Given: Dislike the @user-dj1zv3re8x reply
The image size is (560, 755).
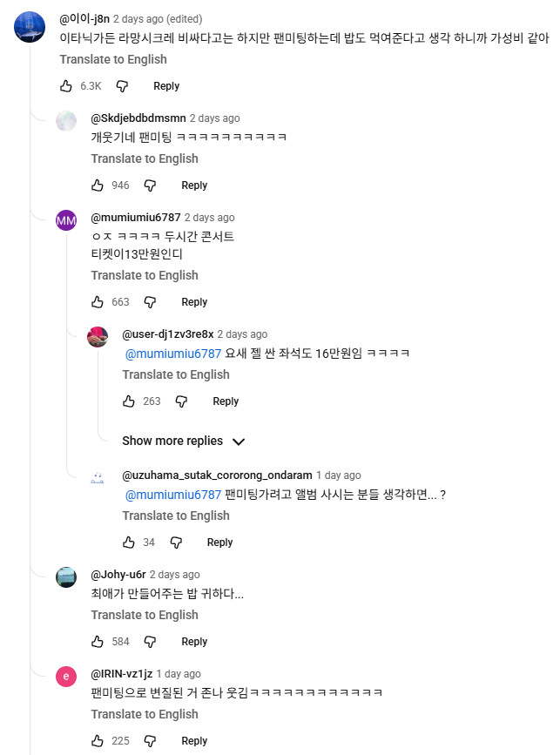Looking at the screenshot, I should coord(181,401).
